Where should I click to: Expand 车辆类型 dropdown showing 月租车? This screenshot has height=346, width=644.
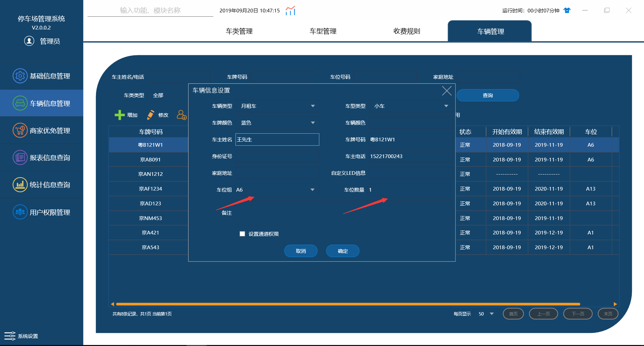coord(277,106)
